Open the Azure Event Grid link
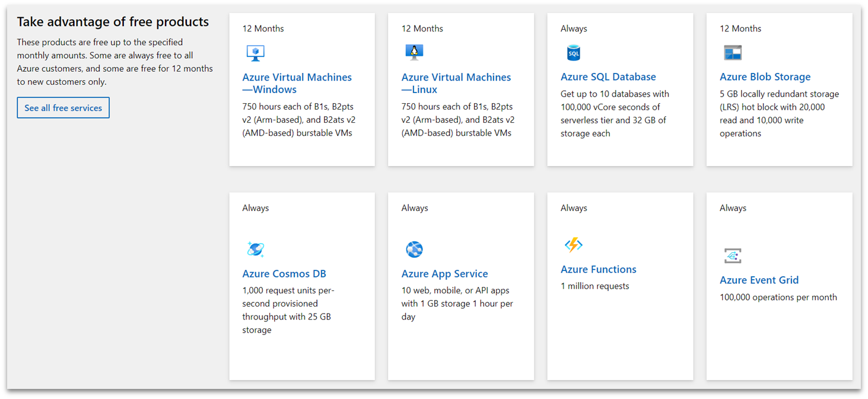Image resolution: width=868 pixels, height=399 pixels. pos(759,280)
